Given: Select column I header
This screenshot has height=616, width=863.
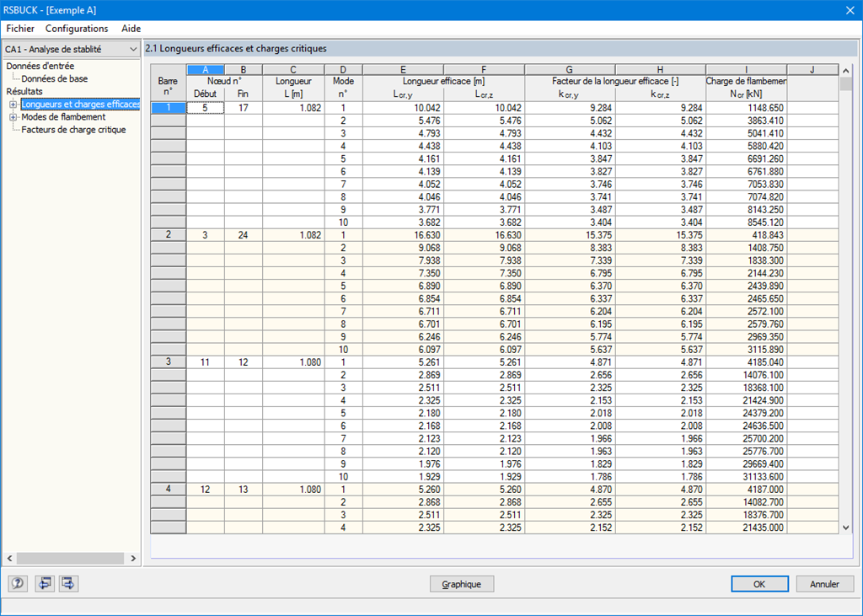Looking at the screenshot, I should point(747,69).
